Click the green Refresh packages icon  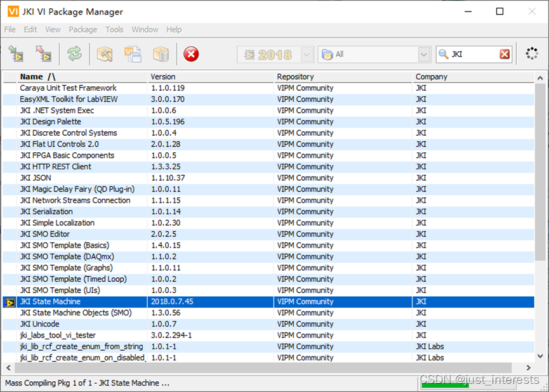pos(74,55)
